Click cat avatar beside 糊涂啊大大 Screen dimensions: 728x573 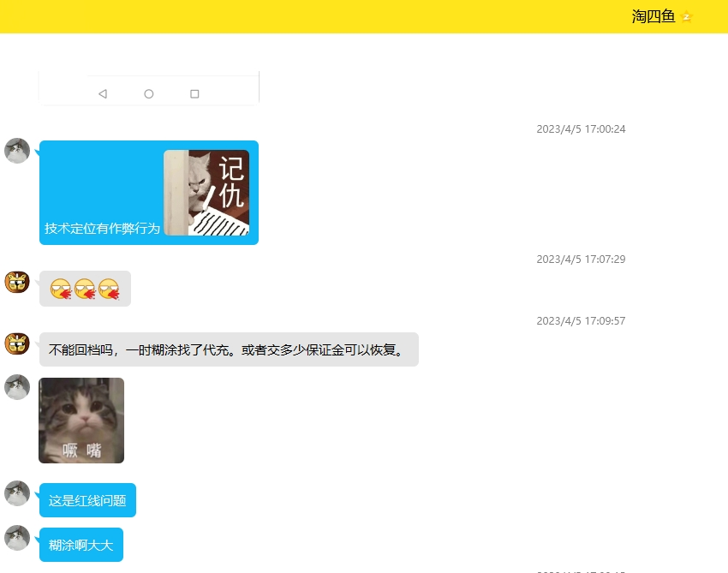point(17,538)
